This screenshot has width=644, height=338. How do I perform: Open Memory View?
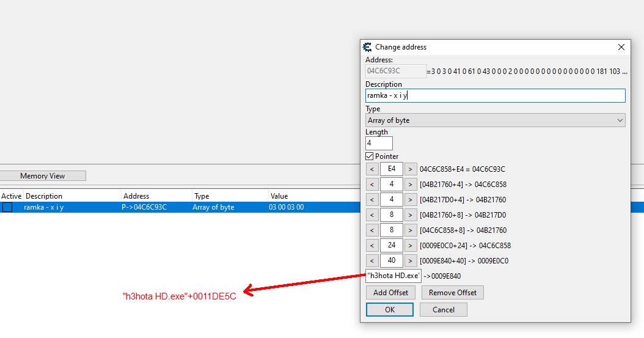tap(43, 176)
